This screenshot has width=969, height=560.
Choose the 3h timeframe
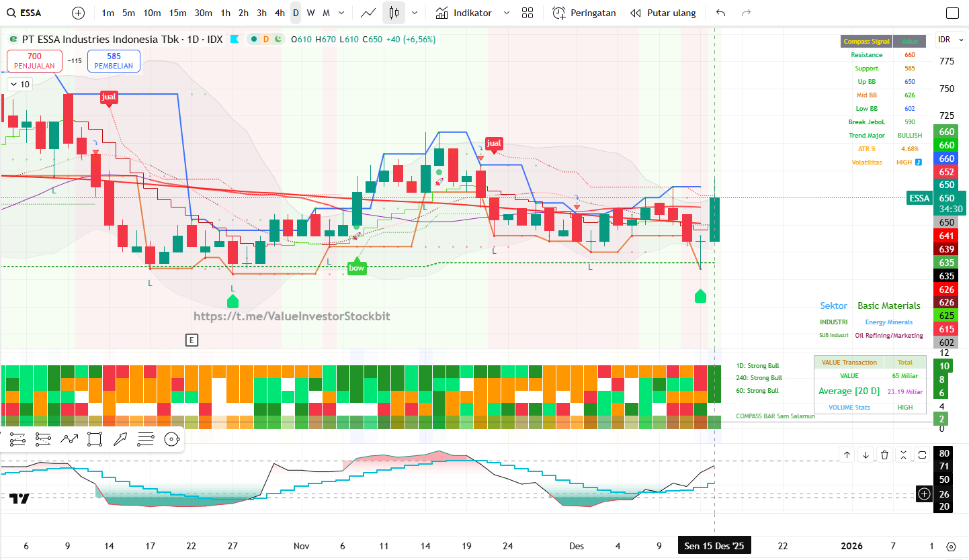[x=261, y=13]
